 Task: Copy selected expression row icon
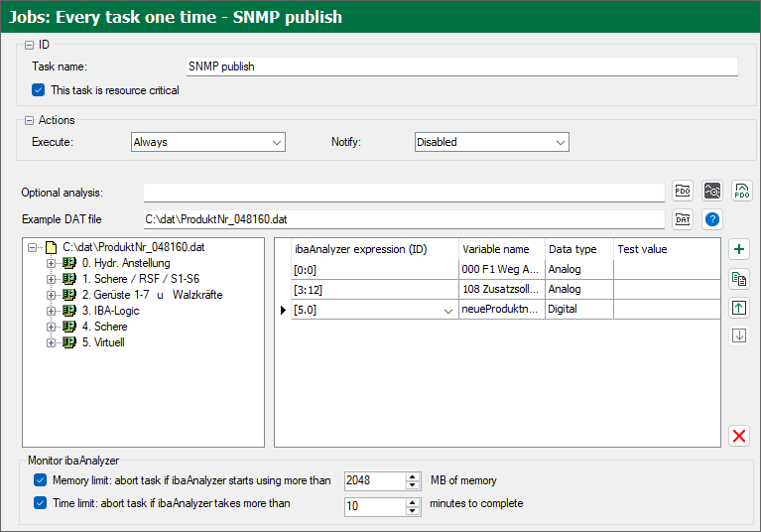(739, 279)
